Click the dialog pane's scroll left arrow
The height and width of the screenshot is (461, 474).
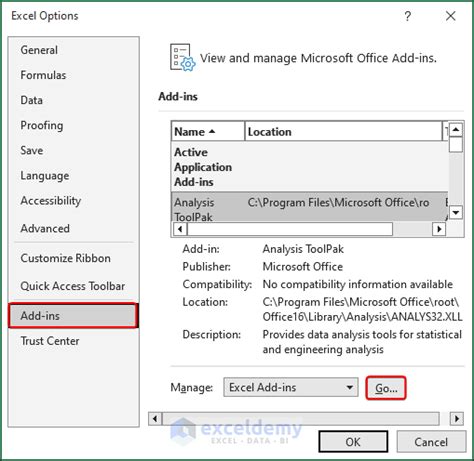tap(155, 418)
